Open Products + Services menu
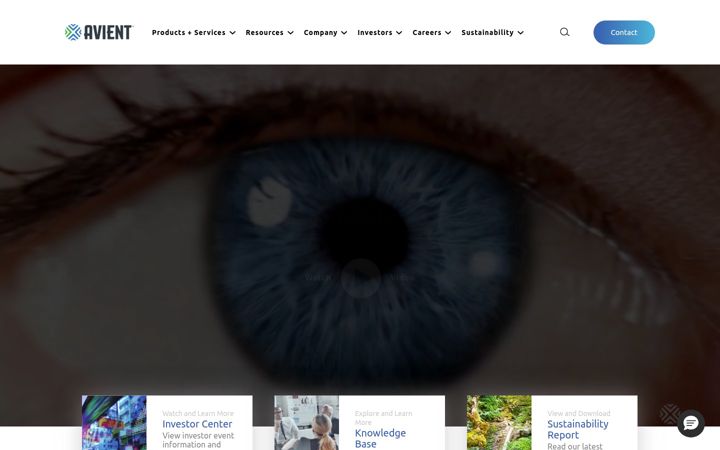Screen dimensions: 720x450 pyautogui.click(x=189, y=33)
